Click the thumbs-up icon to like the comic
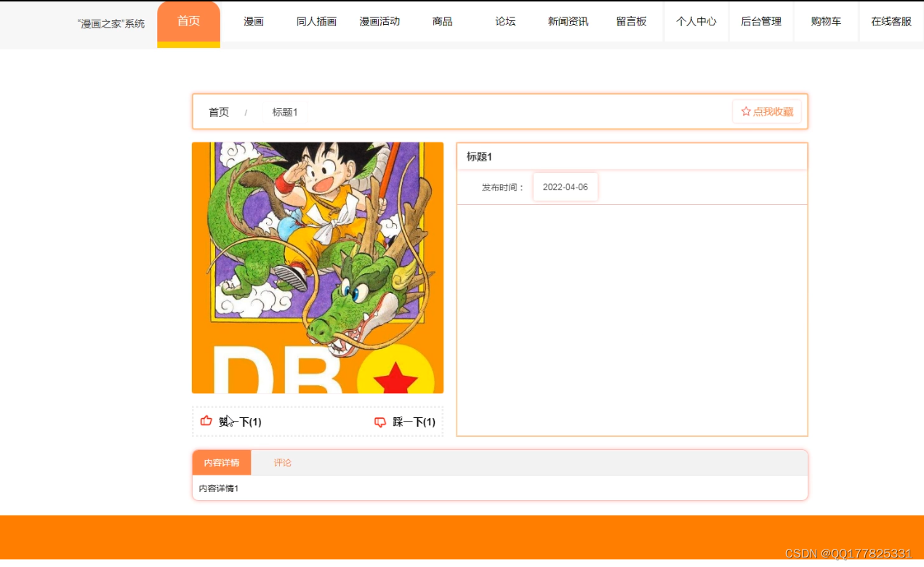Image resolution: width=924 pixels, height=567 pixels. click(x=206, y=420)
